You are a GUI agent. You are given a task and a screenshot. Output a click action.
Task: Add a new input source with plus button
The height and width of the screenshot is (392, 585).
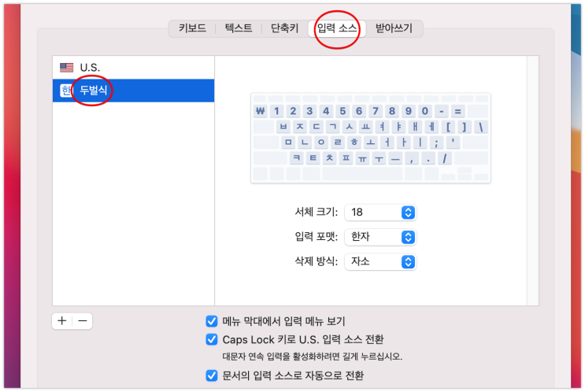(x=62, y=320)
